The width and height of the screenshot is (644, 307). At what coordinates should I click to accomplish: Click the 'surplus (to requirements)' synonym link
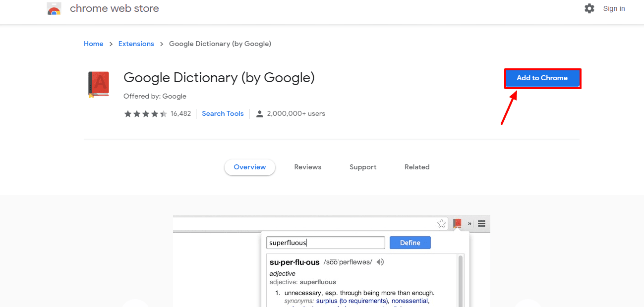[x=352, y=301]
